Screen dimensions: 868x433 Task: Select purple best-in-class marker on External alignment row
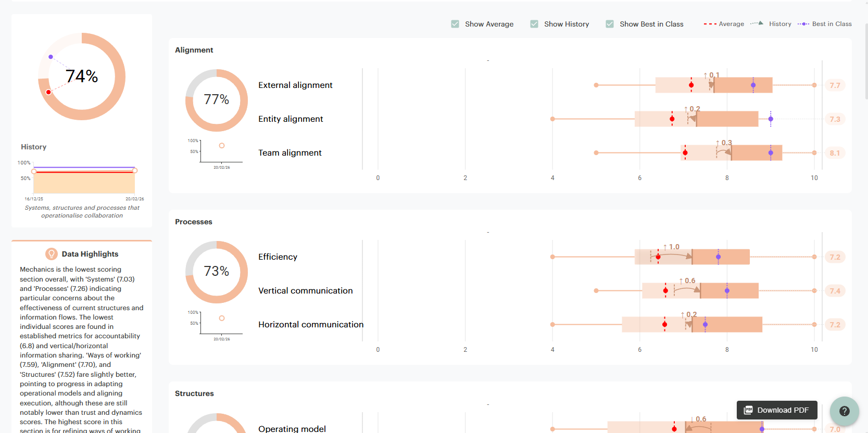(753, 85)
